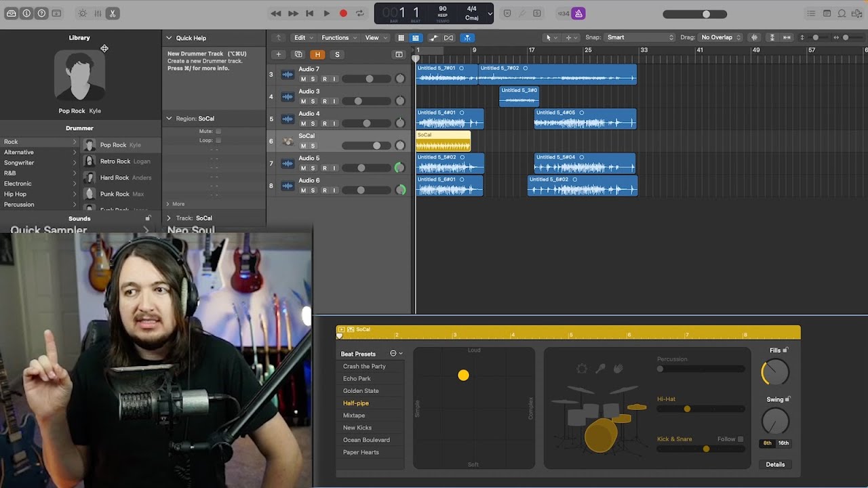Open the pointer tool menu
Image resolution: width=868 pixels, height=488 pixels.
(551, 37)
